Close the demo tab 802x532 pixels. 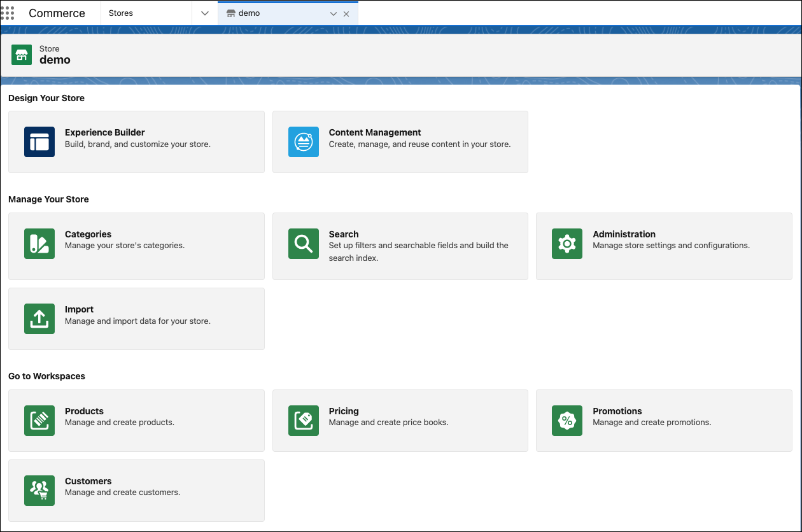pos(346,14)
